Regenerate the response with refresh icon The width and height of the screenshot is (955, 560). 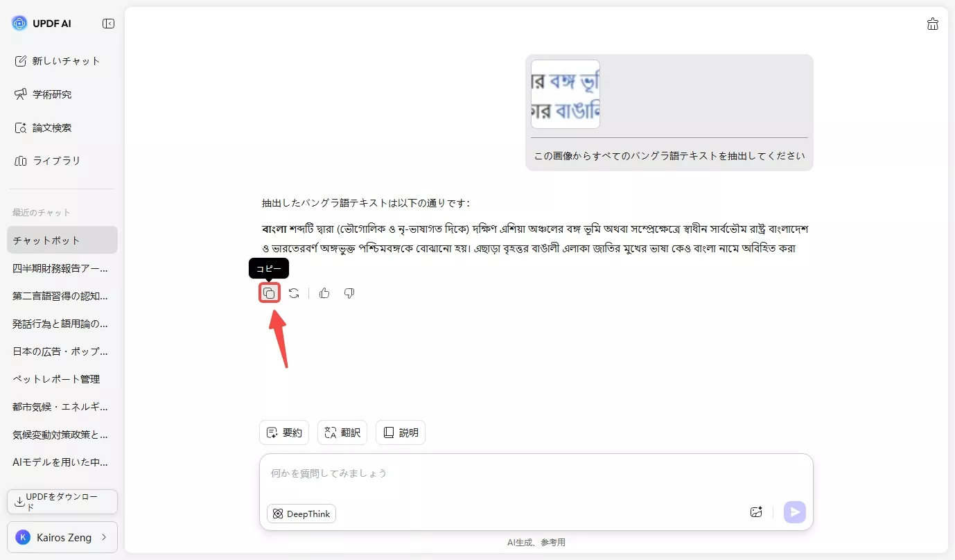294,293
